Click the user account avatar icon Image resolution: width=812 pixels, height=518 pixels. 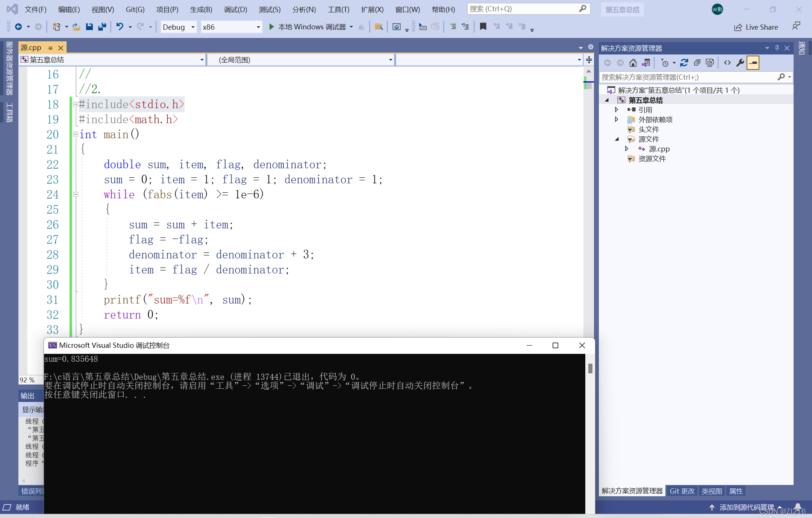tap(717, 9)
